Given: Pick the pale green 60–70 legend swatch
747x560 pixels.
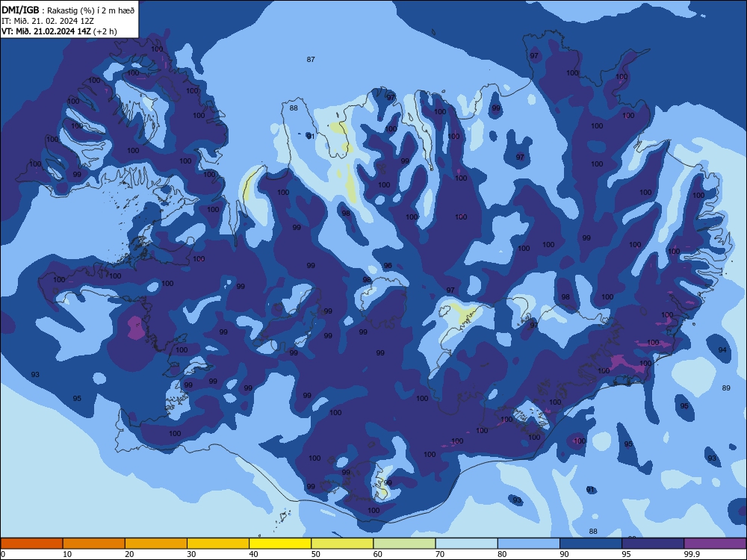Looking at the screenshot, I should [404, 544].
